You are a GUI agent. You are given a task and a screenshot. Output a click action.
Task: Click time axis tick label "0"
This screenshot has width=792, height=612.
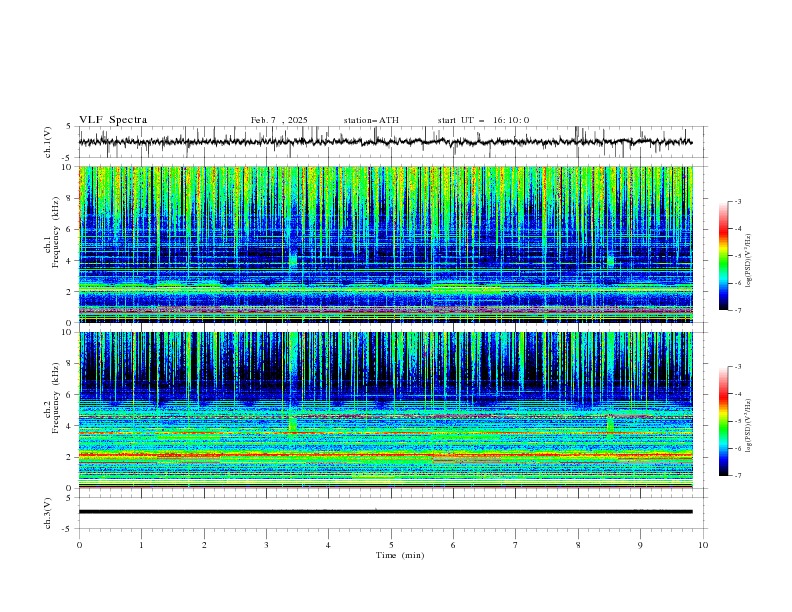(79, 545)
